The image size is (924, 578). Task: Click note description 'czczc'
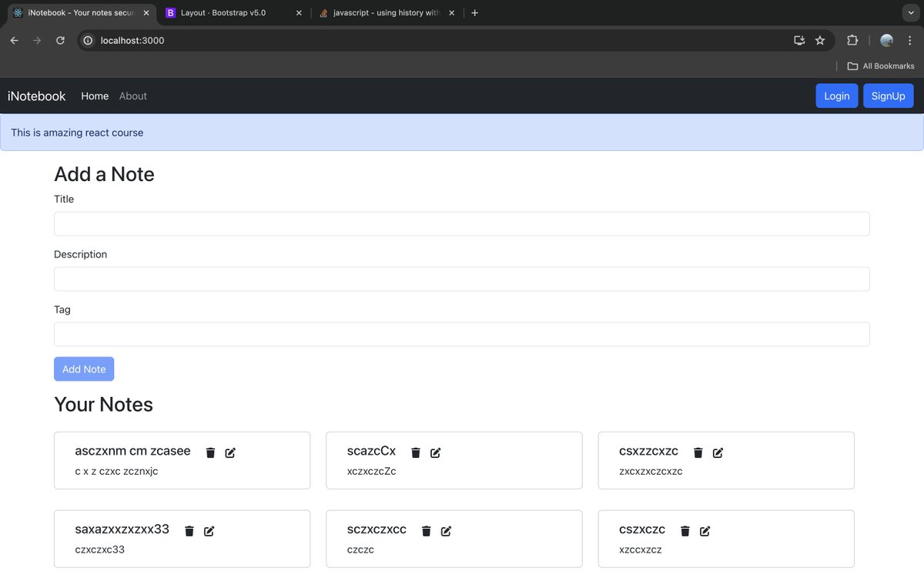pos(361,549)
